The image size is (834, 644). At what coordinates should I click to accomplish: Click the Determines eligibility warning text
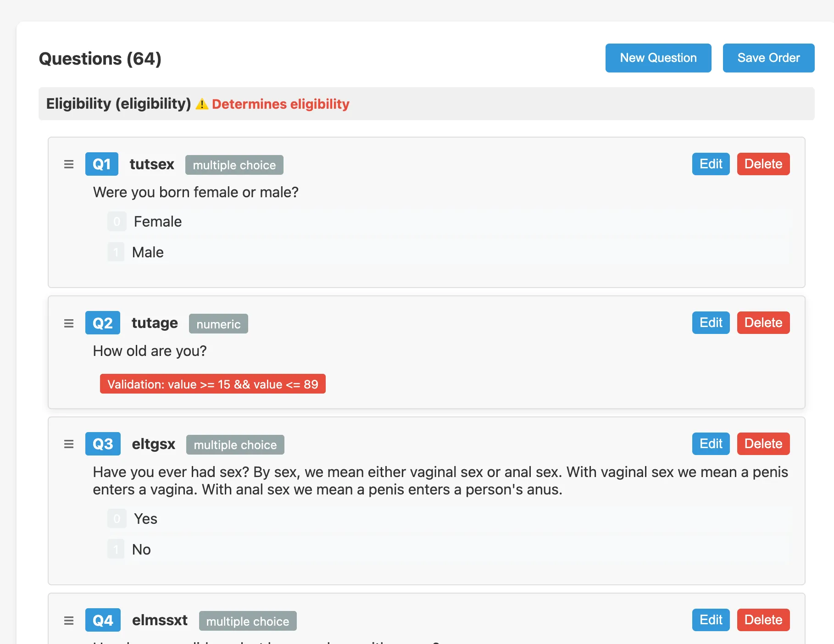pyautogui.click(x=280, y=104)
